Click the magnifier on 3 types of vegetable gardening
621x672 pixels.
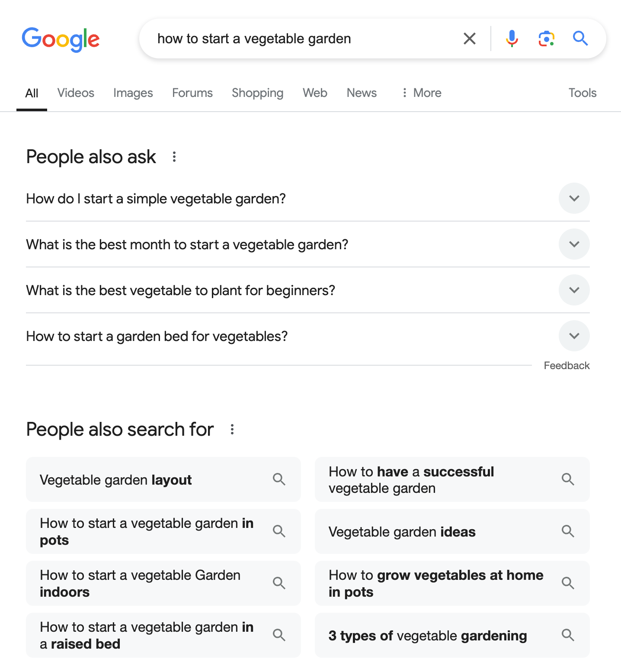coord(568,635)
